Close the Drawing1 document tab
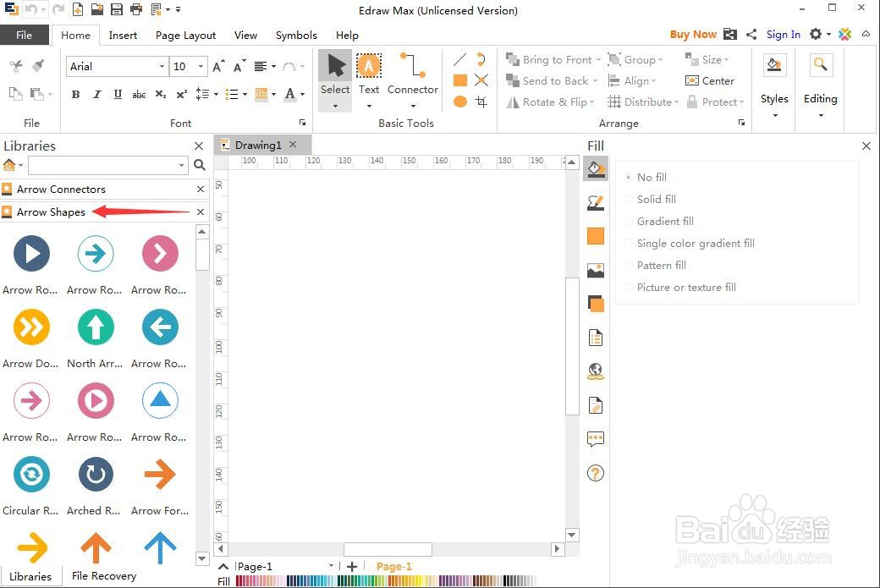The image size is (880, 588). coord(293,144)
